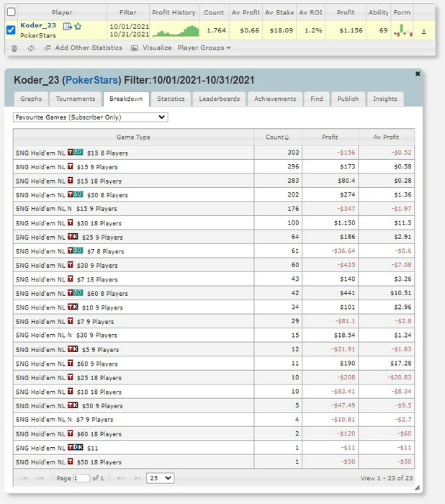Sort by the Count column header

278,138
